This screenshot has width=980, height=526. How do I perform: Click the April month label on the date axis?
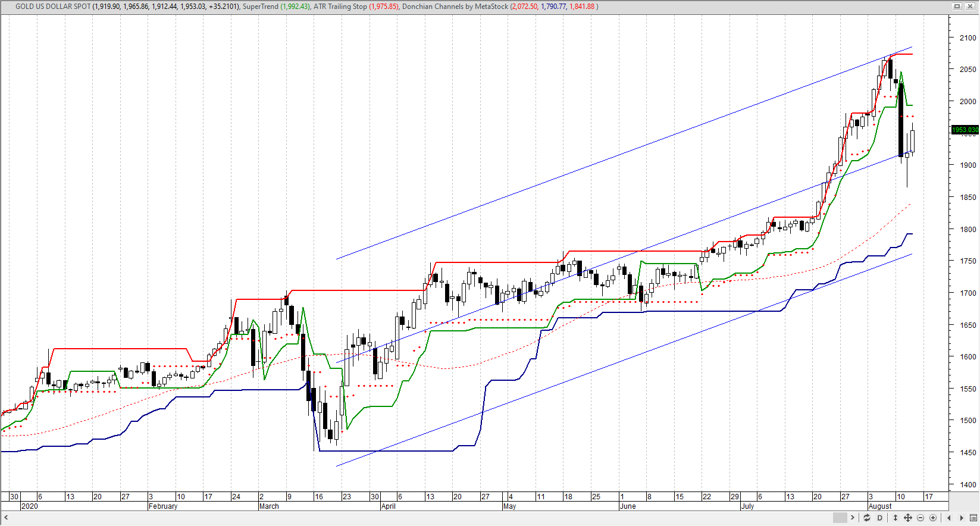(x=389, y=506)
